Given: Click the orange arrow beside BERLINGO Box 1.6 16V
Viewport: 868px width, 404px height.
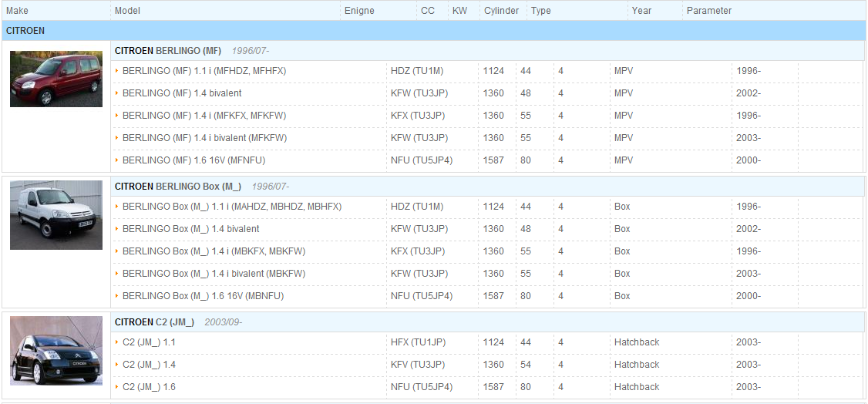Looking at the screenshot, I should click(x=117, y=296).
